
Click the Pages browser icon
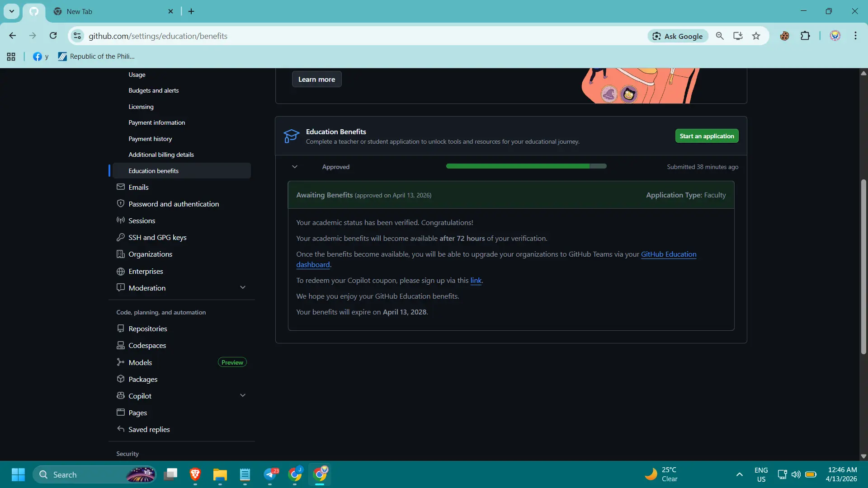[120, 413]
